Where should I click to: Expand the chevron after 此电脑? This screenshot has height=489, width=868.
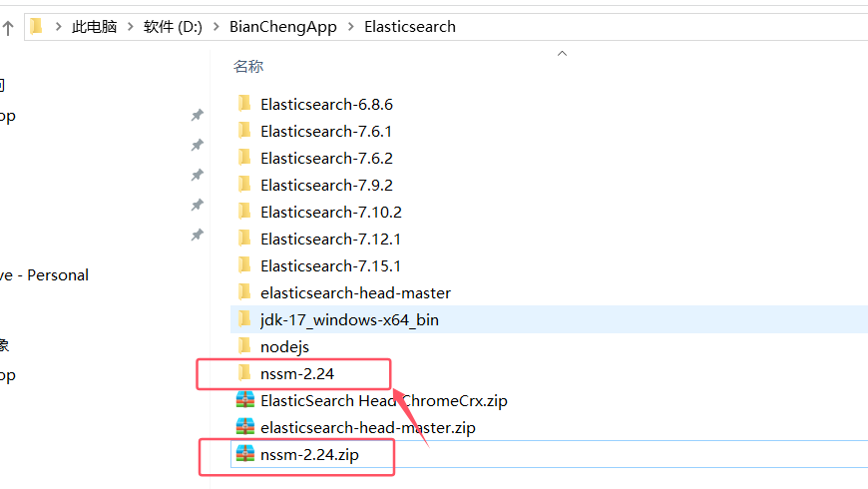coord(130,27)
